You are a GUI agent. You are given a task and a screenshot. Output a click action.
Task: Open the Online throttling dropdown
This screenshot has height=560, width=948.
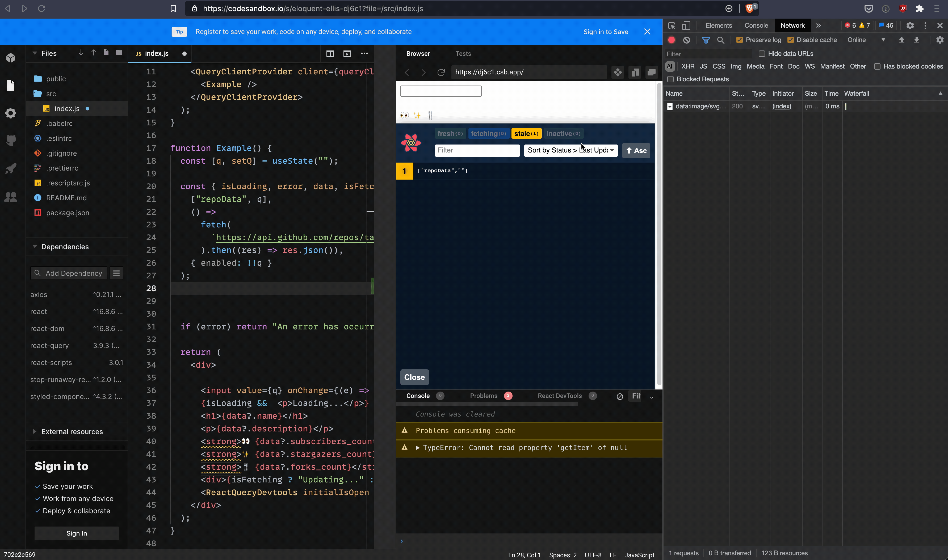[865, 40]
